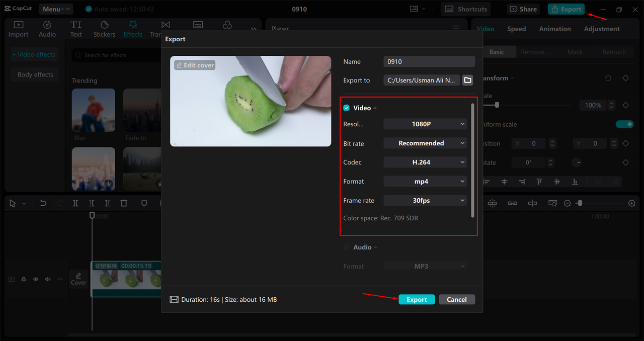Click the align right icon

point(522,182)
